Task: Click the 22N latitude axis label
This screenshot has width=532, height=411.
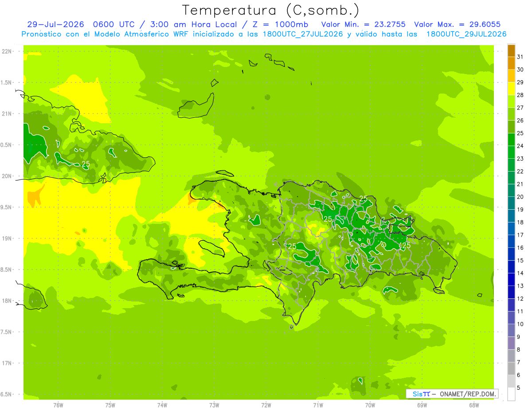Action: 7,51
